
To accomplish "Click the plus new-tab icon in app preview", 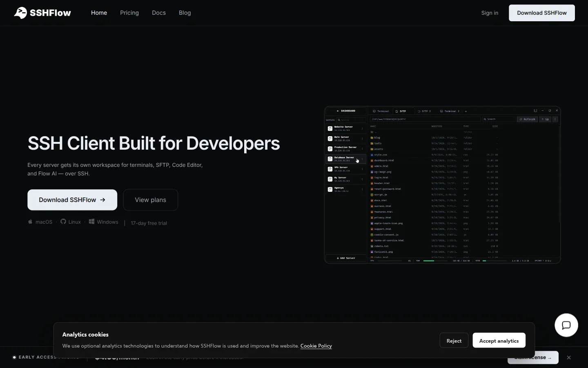I will (x=466, y=111).
